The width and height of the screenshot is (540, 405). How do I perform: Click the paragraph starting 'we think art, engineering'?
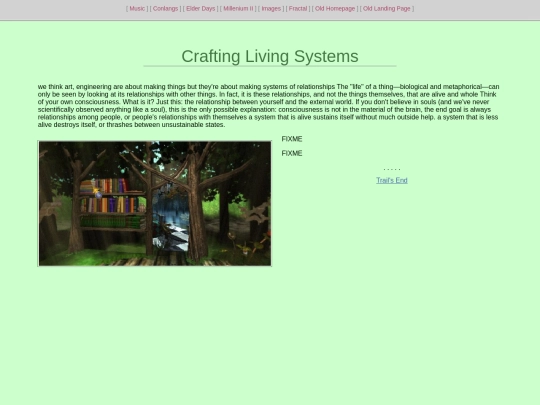click(x=269, y=106)
